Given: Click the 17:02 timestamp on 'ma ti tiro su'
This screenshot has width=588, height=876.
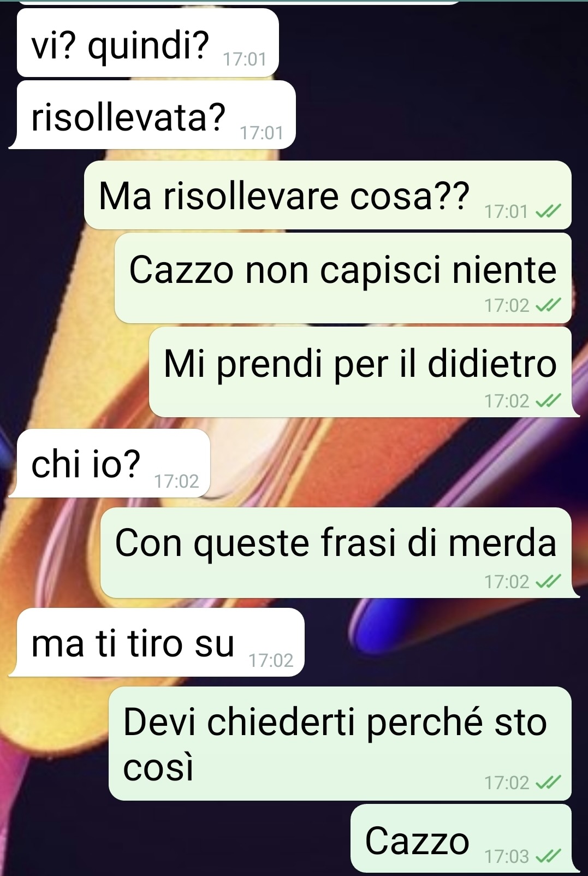Looking at the screenshot, I should click(271, 660).
